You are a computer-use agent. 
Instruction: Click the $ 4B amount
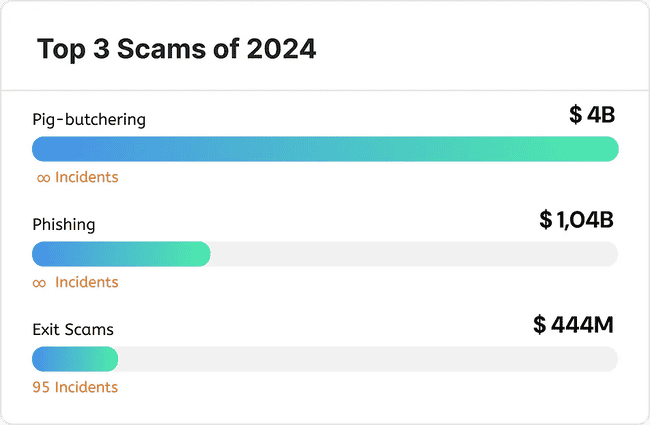[592, 115]
